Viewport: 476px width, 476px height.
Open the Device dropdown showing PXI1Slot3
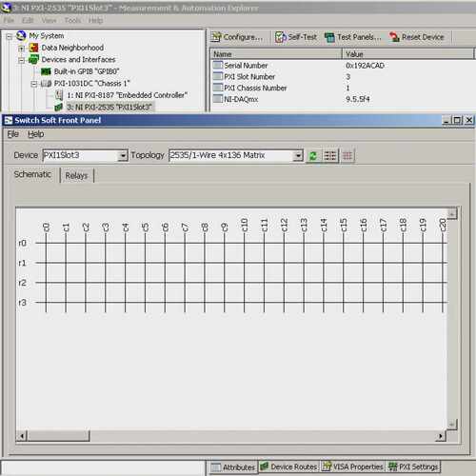point(123,155)
